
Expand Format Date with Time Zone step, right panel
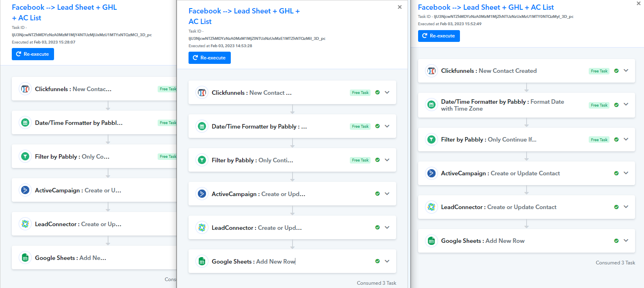click(x=626, y=105)
